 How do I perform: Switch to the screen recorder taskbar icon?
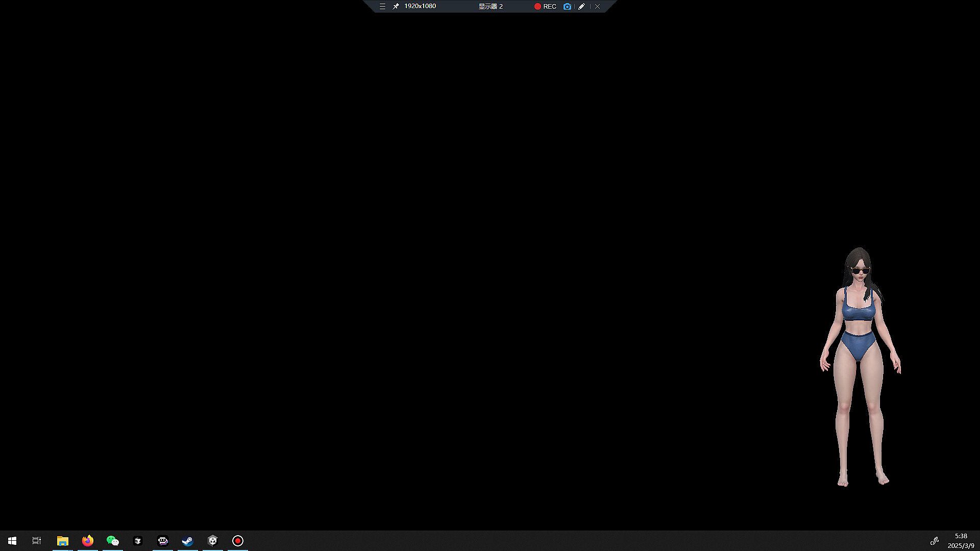tap(238, 541)
